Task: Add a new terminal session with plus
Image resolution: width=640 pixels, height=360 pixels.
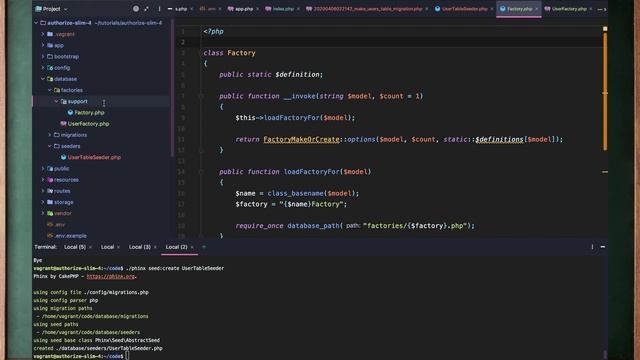Action: tap(204, 247)
